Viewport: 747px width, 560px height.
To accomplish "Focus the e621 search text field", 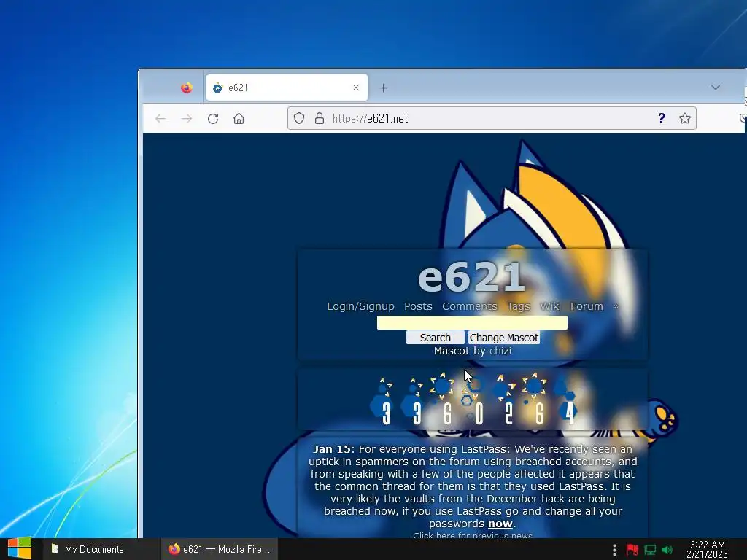I will pyautogui.click(x=472, y=322).
